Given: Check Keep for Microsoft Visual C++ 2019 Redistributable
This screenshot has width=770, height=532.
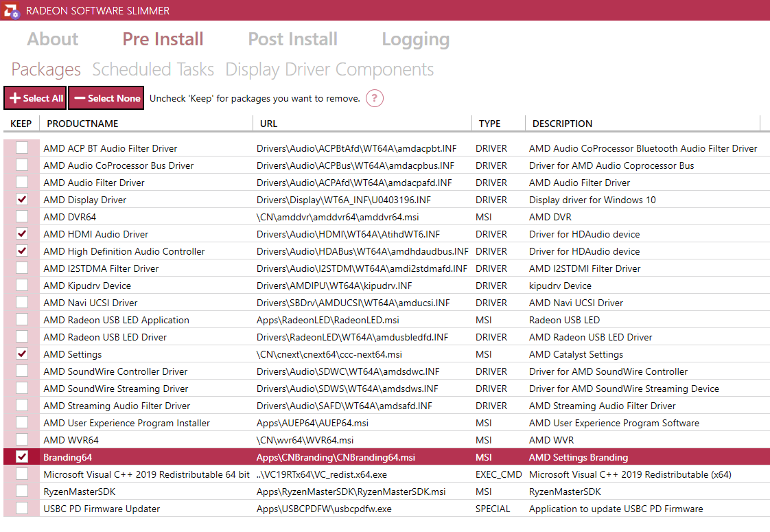Looking at the screenshot, I should pos(21,474).
